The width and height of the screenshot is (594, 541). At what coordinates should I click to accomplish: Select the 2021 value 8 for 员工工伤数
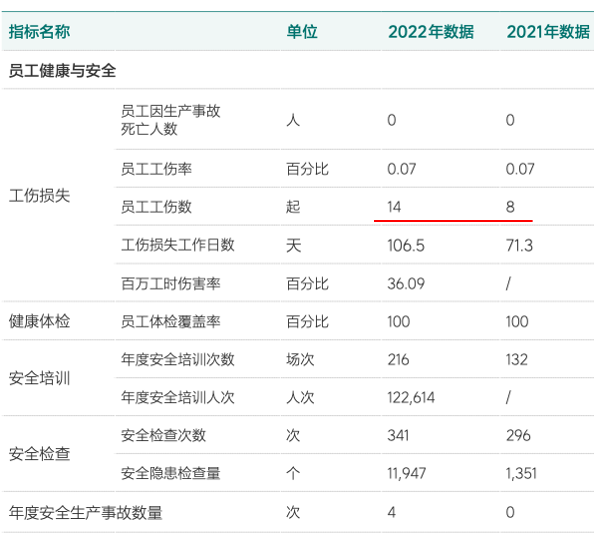(x=510, y=207)
